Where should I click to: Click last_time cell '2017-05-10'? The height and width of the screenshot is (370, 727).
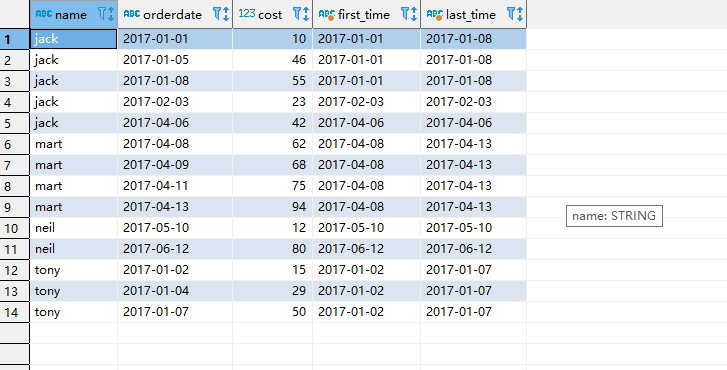(x=473, y=228)
